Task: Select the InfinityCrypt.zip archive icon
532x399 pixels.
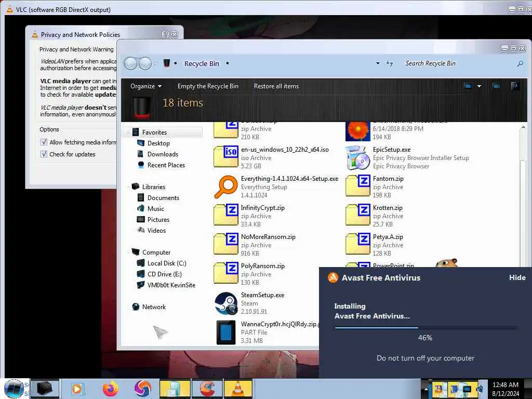Action: (x=226, y=215)
